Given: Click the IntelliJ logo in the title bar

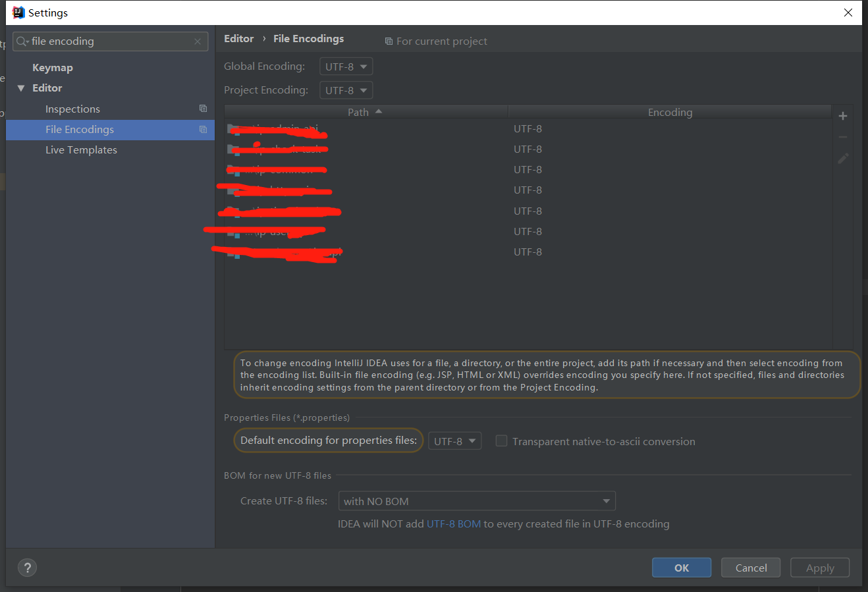Looking at the screenshot, I should point(19,12).
